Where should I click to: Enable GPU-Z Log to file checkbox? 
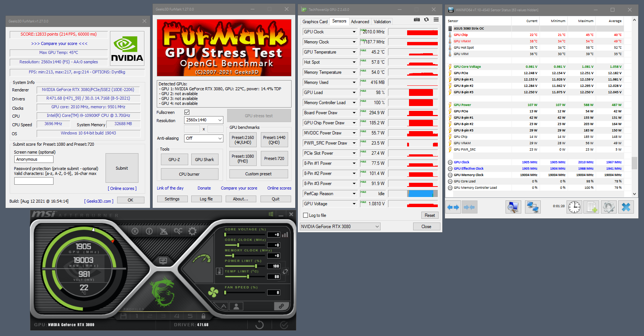306,215
